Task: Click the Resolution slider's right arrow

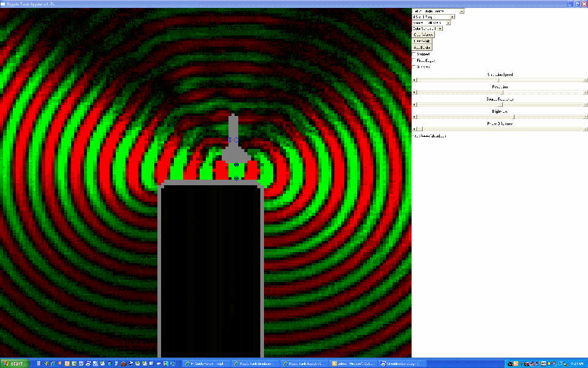Action: click(x=585, y=93)
